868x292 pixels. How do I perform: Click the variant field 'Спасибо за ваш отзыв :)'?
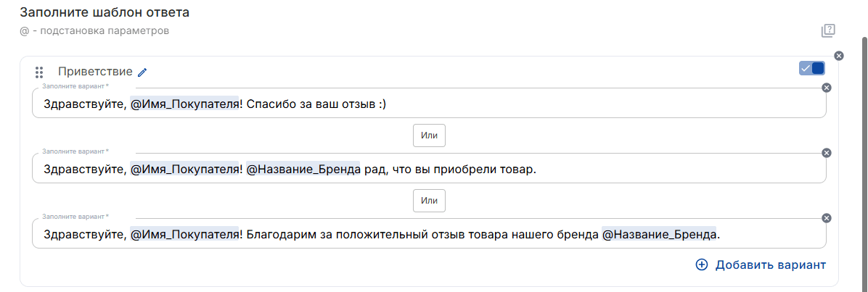[x=429, y=104]
